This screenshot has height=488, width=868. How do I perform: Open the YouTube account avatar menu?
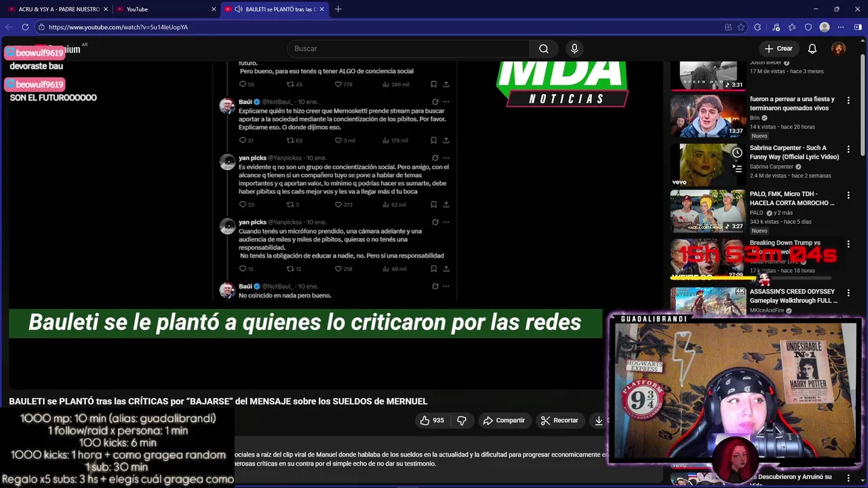(x=839, y=49)
